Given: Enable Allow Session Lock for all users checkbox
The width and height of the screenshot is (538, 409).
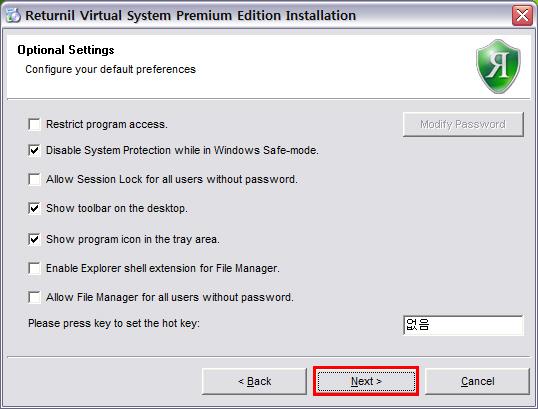Looking at the screenshot, I should tap(34, 179).
